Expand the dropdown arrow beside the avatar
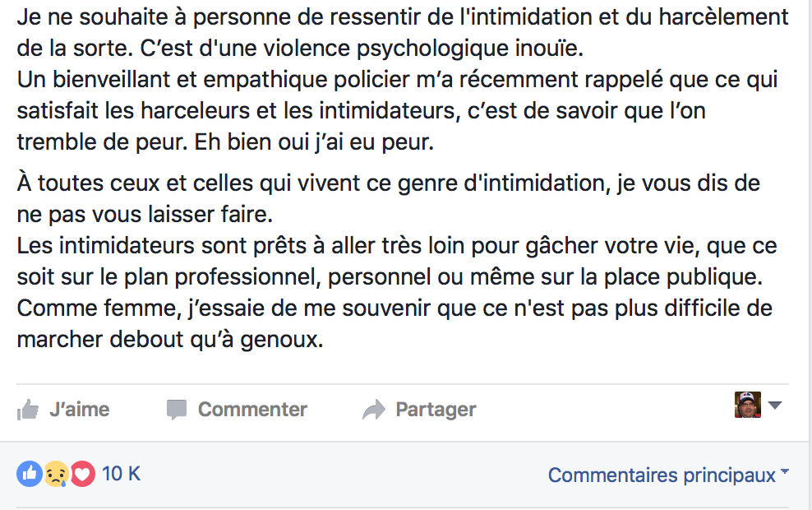The width and height of the screenshot is (812, 510). point(775,405)
